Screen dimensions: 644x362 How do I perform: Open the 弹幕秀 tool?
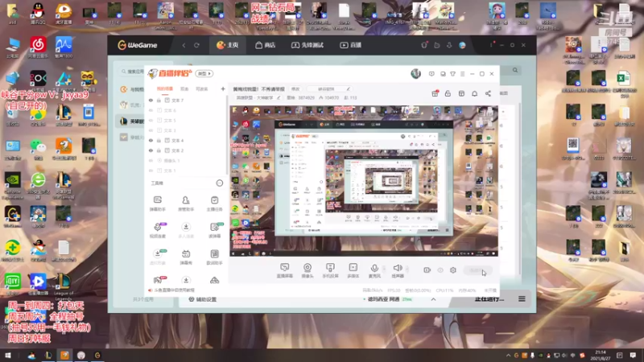[x=186, y=257]
